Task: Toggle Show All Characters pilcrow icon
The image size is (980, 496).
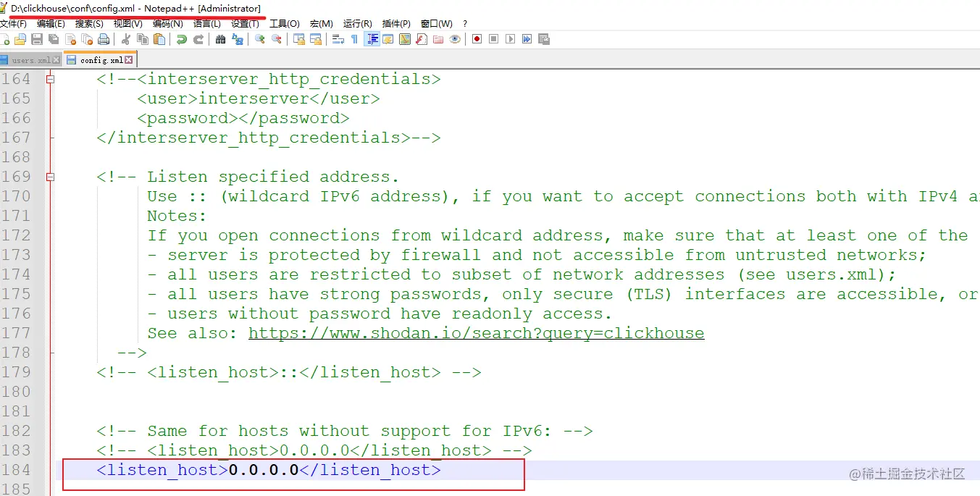Action: click(354, 39)
